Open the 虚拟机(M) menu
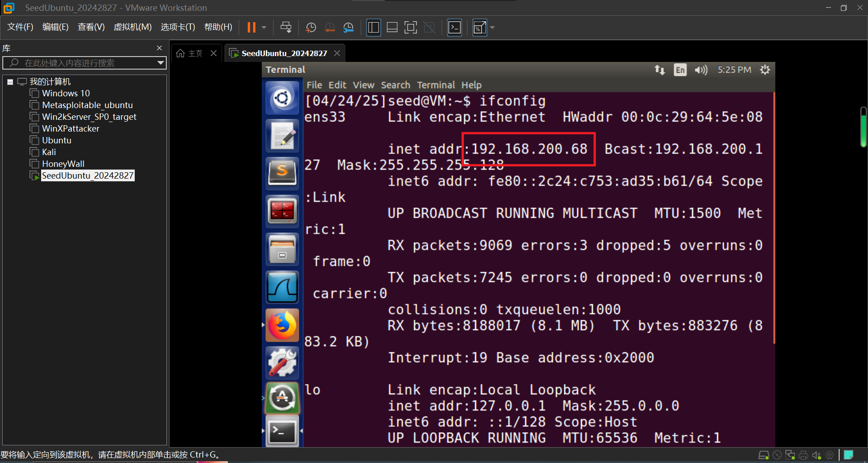Viewport: 868px width, 463px height. (x=133, y=27)
